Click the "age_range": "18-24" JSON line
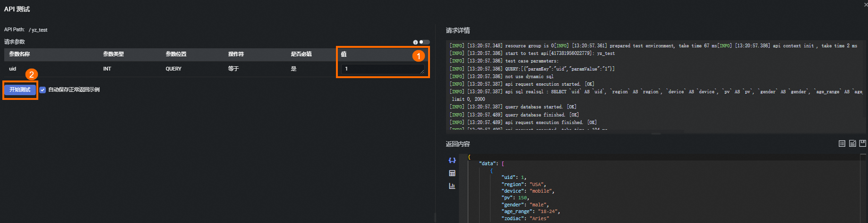The width and height of the screenshot is (868, 223). pos(531,211)
